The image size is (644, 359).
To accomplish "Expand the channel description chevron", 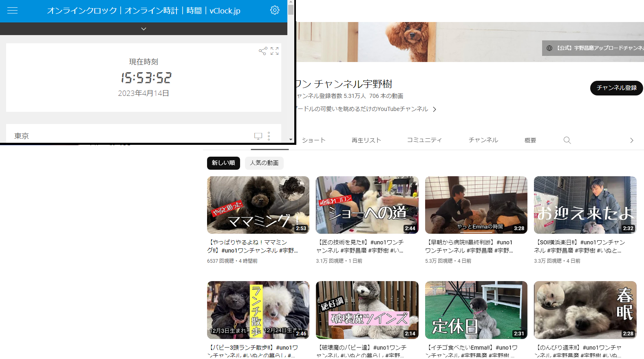I will (434, 109).
